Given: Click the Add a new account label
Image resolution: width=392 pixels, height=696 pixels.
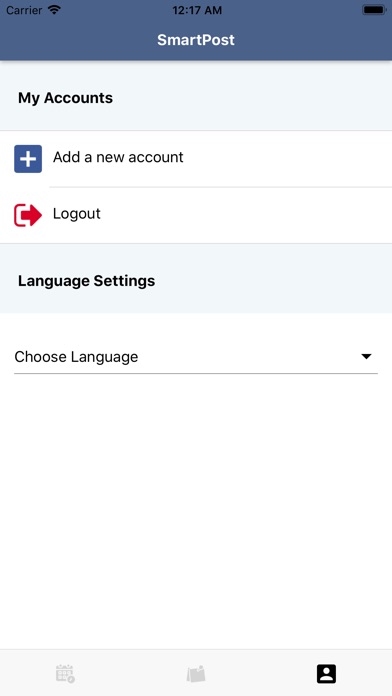Looking at the screenshot, I should click(118, 157).
